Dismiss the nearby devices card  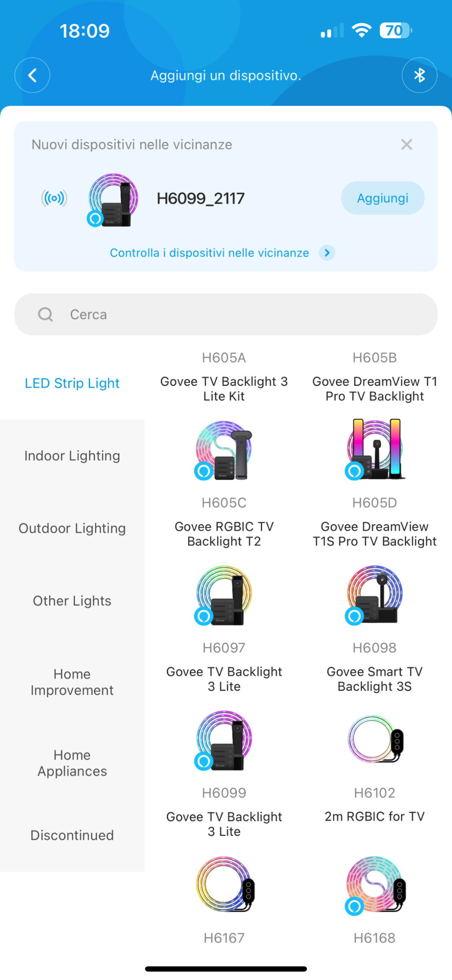(x=406, y=144)
